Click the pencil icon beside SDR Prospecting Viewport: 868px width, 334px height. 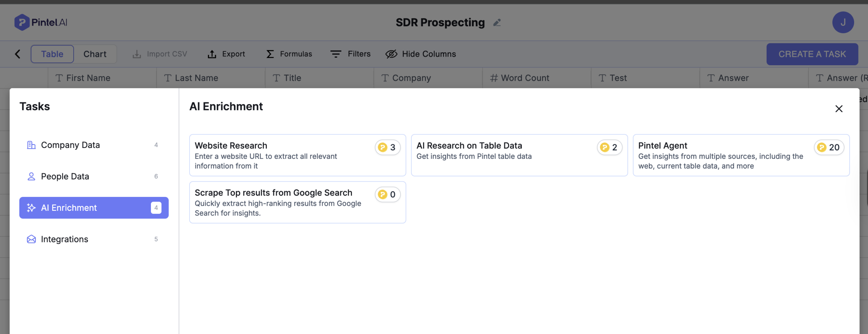497,22
